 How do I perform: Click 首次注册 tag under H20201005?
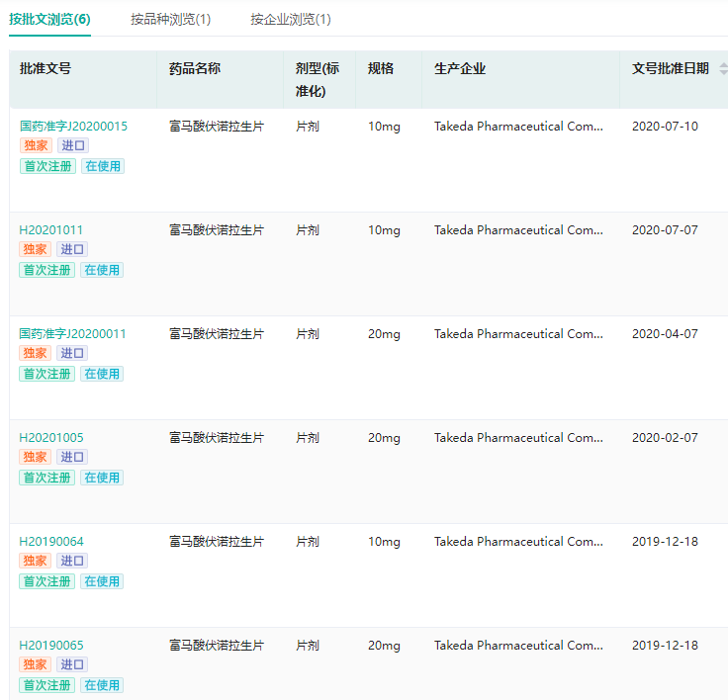pyautogui.click(x=46, y=478)
